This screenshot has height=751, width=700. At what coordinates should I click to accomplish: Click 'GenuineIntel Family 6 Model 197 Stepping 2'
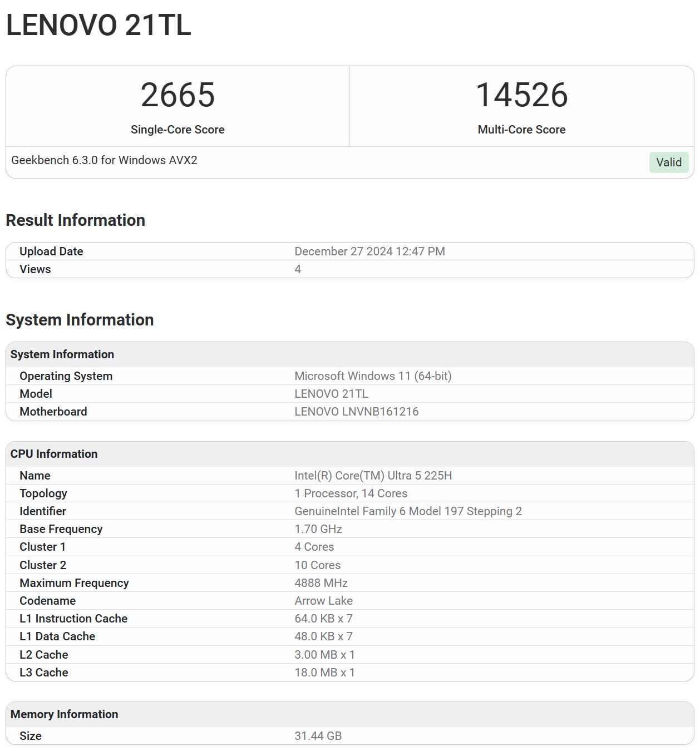click(408, 511)
